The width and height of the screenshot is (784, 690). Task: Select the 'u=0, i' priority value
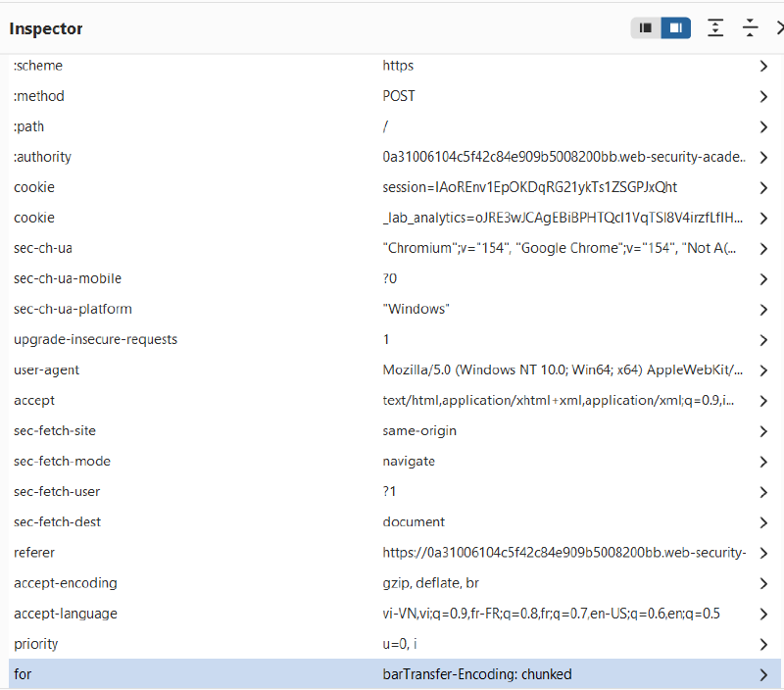point(400,644)
